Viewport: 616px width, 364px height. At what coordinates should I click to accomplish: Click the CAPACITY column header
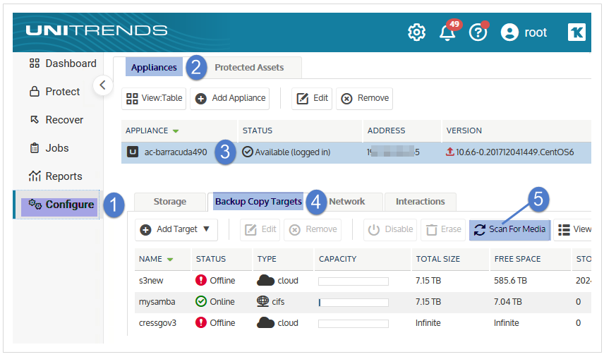(x=362, y=259)
